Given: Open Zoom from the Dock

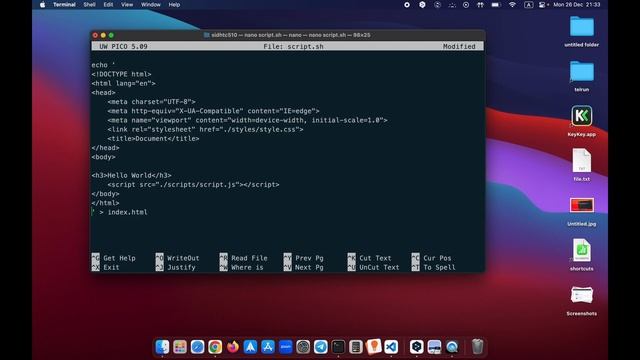Looking at the screenshot, I should tap(285, 347).
